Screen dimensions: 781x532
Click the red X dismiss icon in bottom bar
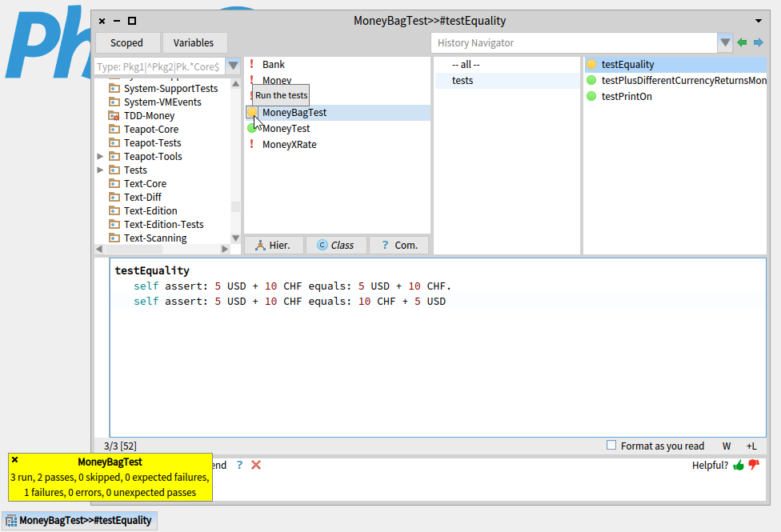pyautogui.click(x=256, y=465)
